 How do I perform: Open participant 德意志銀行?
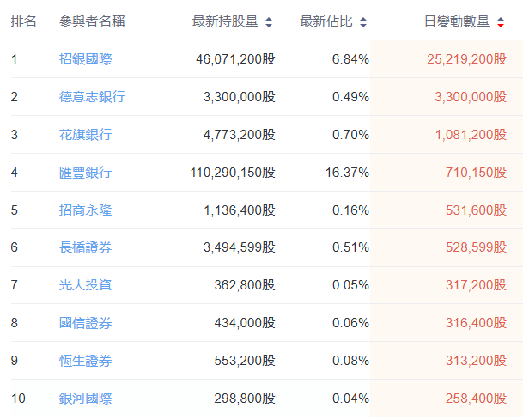tap(92, 97)
